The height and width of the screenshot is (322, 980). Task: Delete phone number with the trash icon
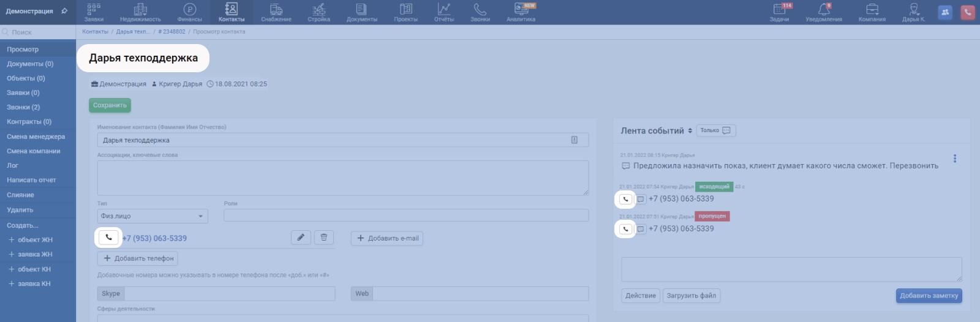(x=324, y=238)
